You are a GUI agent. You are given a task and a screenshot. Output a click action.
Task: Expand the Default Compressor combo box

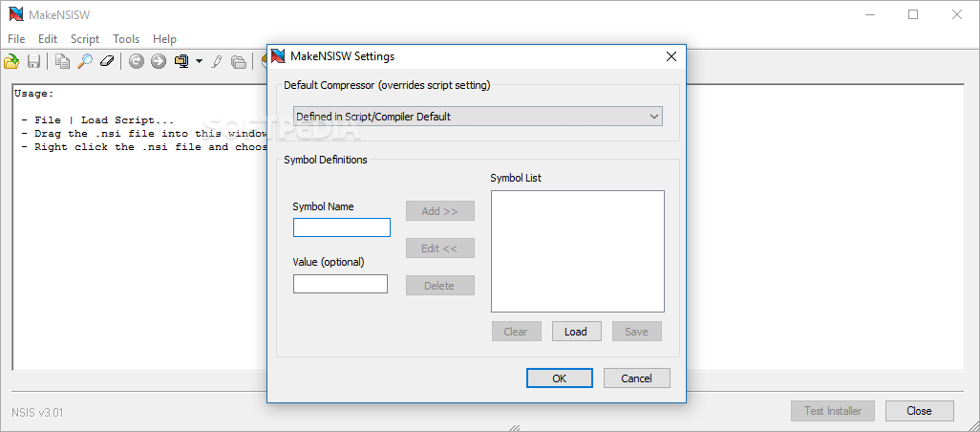pyautogui.click(x=479, y=117)
